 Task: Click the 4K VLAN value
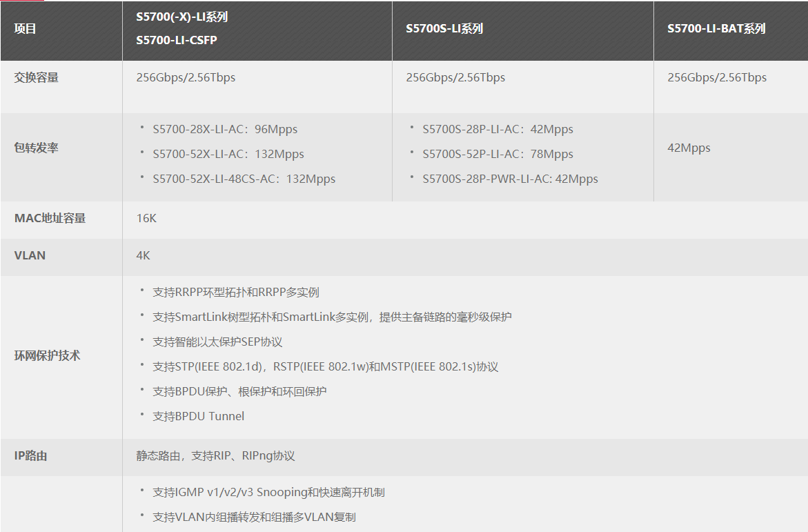(x=143, y=255)
